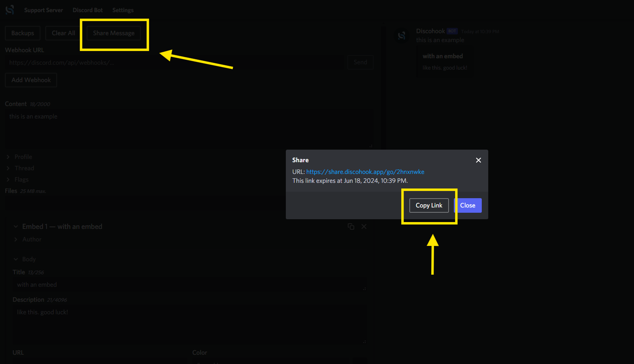Open the share.discohook.app URL link
The image size is (634, 364).
365,172
